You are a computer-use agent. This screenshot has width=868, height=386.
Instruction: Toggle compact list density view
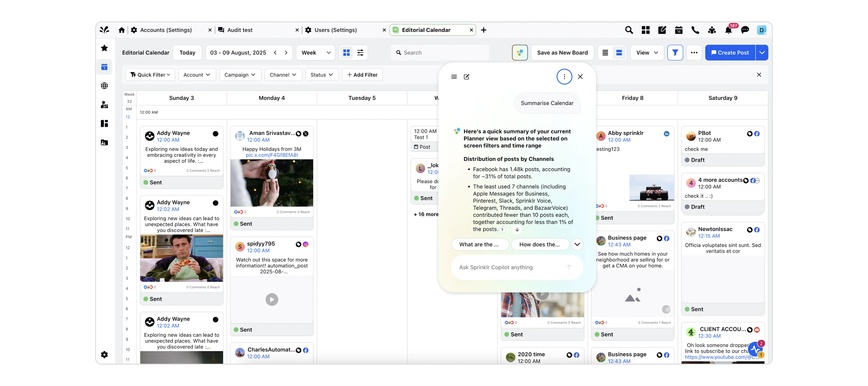[x=605, y=53]
